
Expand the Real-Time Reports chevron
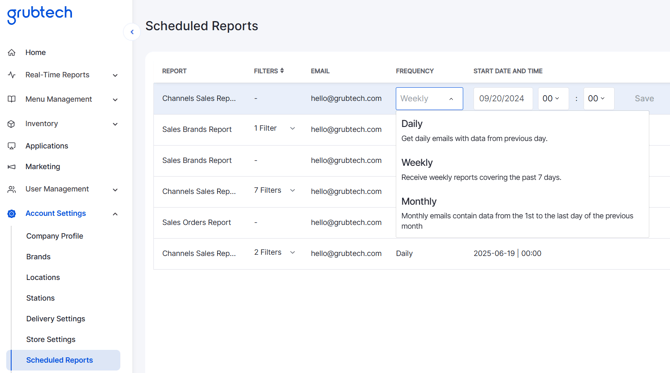pos(115,75)
